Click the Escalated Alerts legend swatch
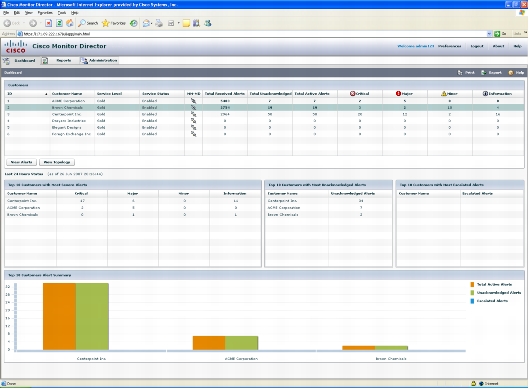Image resolution: width=530 pixels, height=389 pixels. [472, 301]
